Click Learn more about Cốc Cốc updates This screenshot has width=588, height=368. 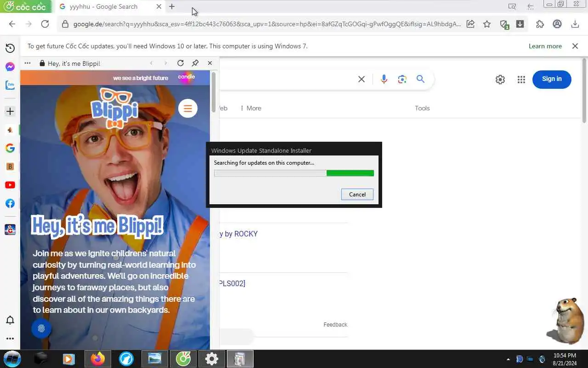click(x=545, y=46)
